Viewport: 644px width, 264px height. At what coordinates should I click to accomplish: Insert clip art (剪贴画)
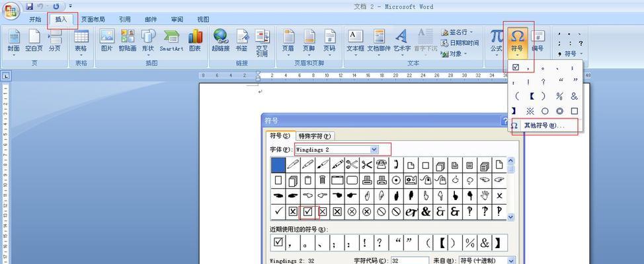pos(128,41)
